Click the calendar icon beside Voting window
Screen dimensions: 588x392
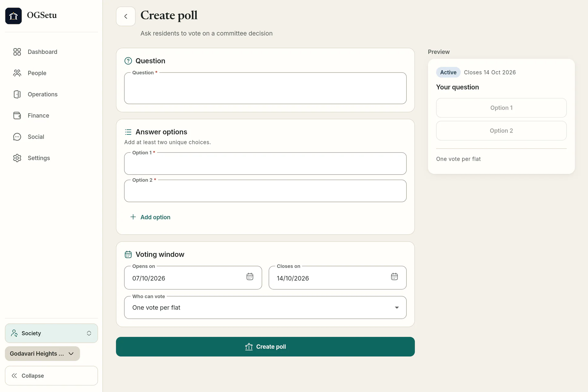click(128, 254)
